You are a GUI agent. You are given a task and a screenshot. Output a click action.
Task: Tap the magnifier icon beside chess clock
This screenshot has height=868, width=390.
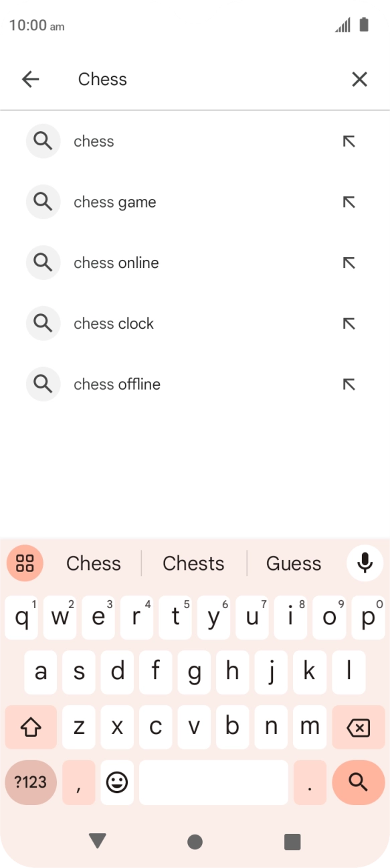(43, 323)
